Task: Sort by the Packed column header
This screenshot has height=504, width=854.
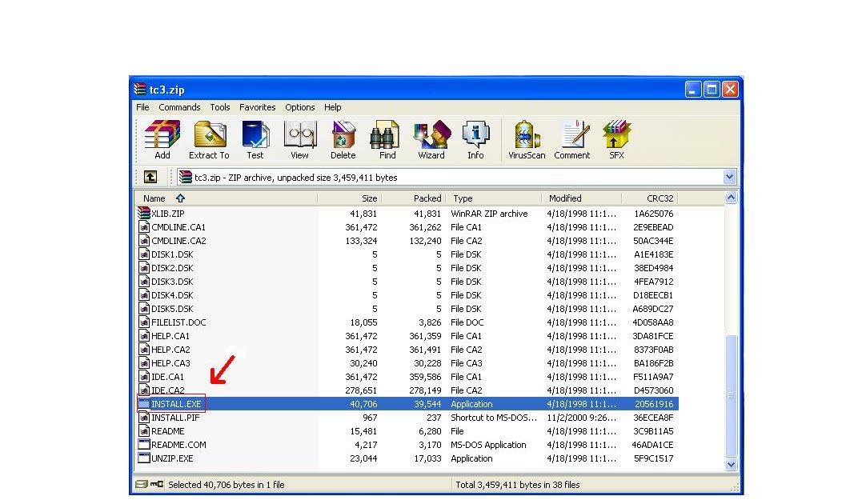Action: click(x=413, y=198)
